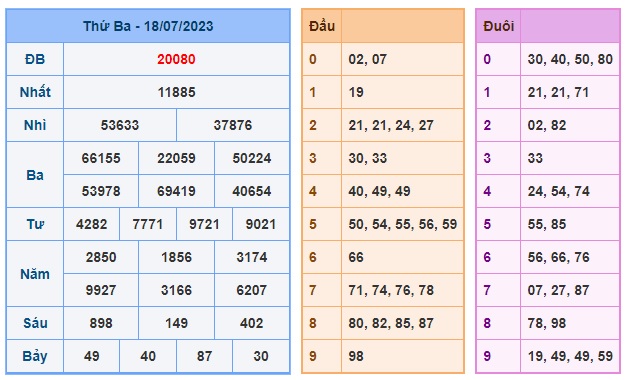The image size is (626, 380).
Task: Select Đuôi row 6 values 56, 66, 76
Action: tap(559, 257)
